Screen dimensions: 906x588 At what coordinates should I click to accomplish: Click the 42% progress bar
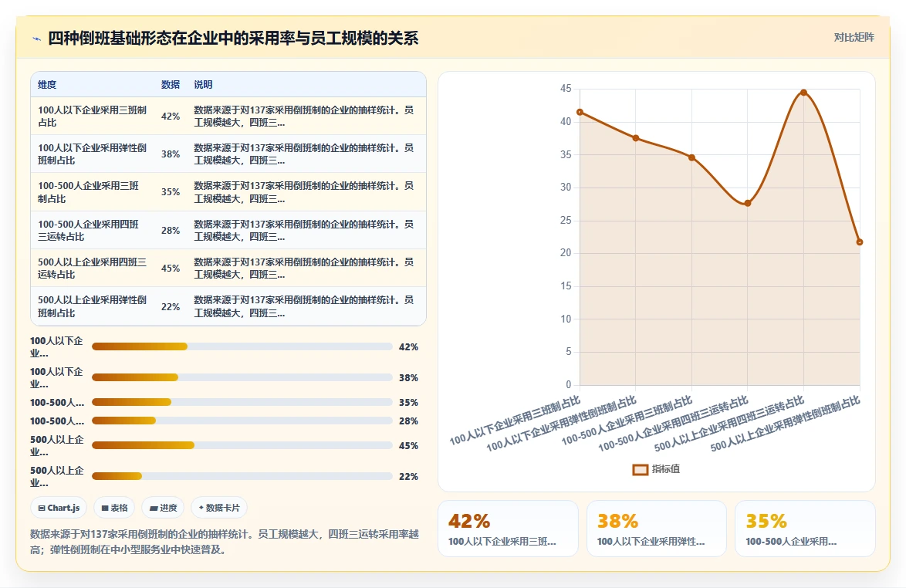click(242, 346)
